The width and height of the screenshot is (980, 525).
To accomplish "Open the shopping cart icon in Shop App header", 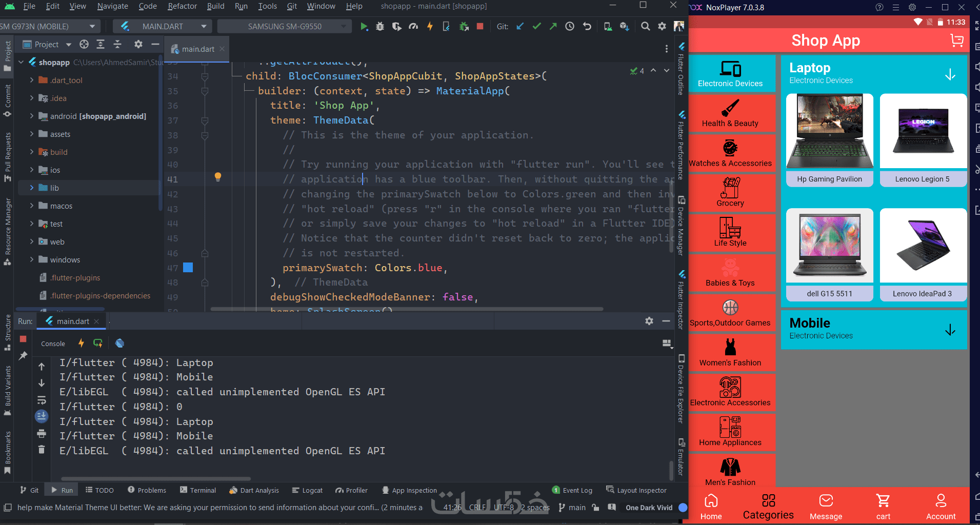I will 956,41.
